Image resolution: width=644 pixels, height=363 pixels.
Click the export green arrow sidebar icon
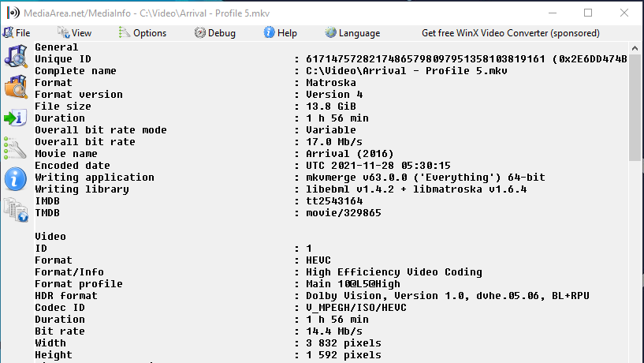coord(16,118)
